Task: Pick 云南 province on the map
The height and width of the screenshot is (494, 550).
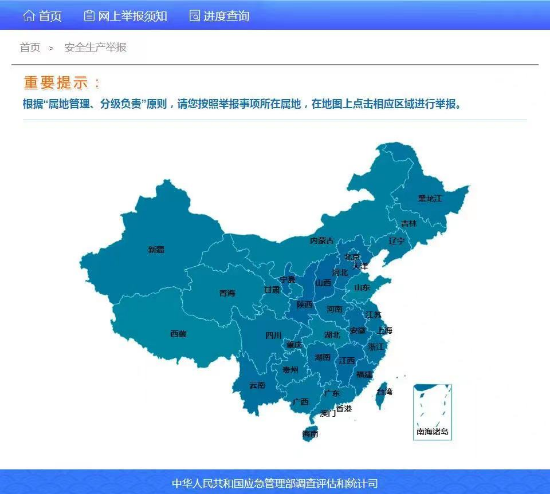Action: click(x=257, y=386)
